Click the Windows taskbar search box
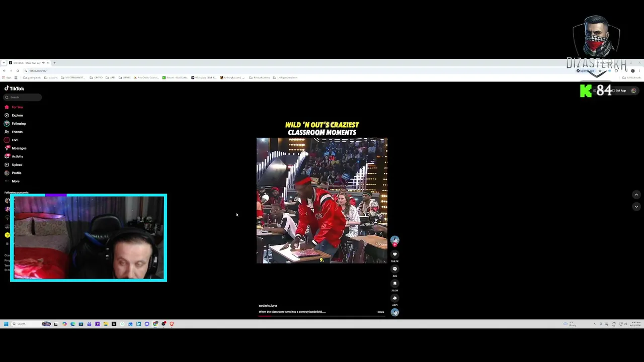The width and height of the screenshot is (644, 362). pos(31,324)
